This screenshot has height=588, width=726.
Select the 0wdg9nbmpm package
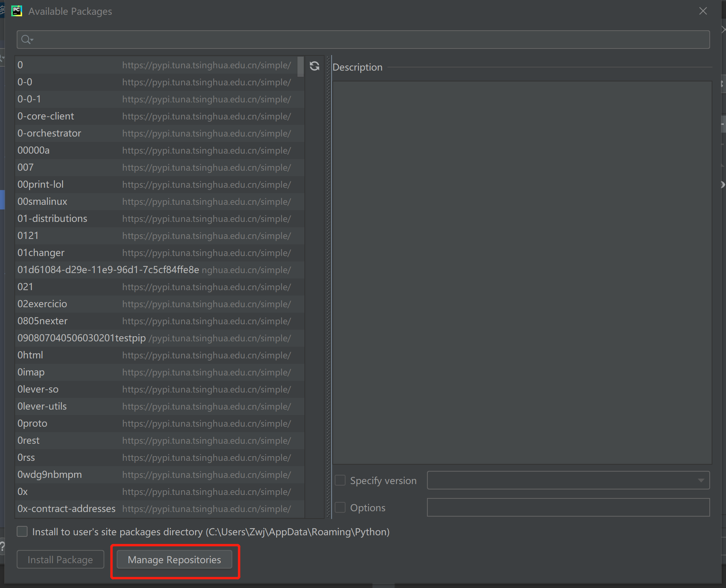pos(160,475)
